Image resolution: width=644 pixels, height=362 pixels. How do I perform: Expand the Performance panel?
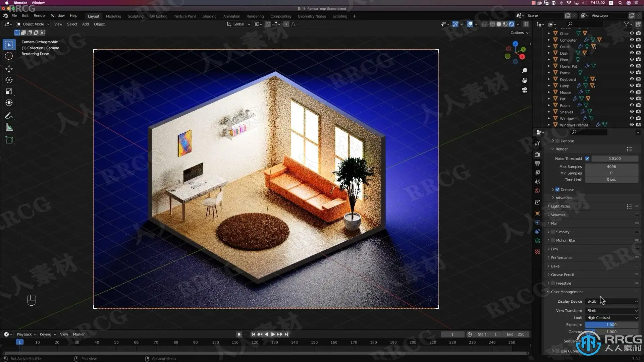[x=561, y=258]
